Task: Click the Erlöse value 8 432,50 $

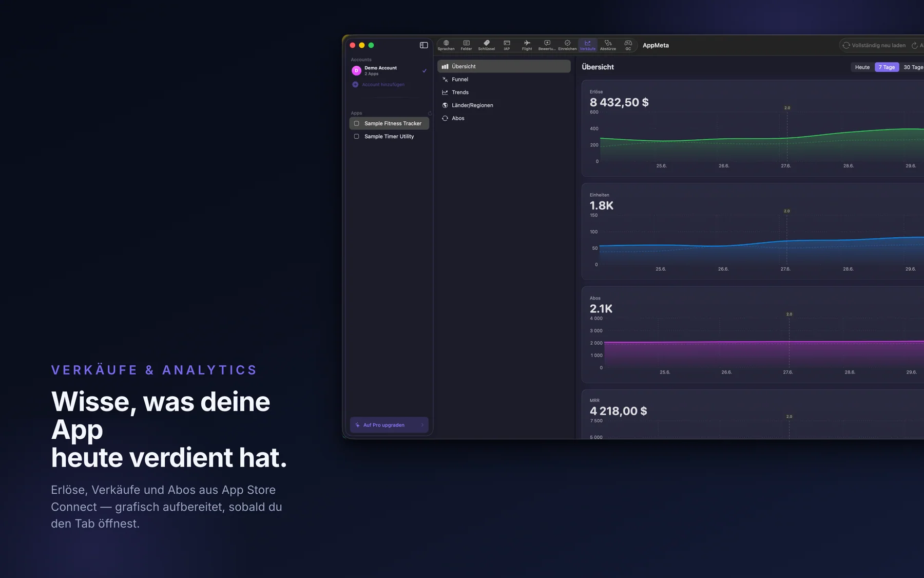Action: point(619,102)
